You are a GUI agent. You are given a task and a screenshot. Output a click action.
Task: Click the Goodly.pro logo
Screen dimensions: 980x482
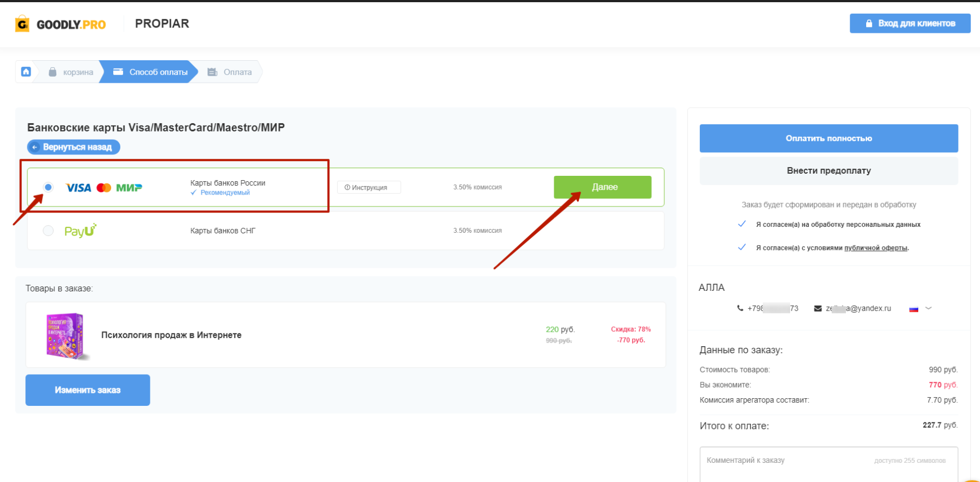tap(61, 24)
